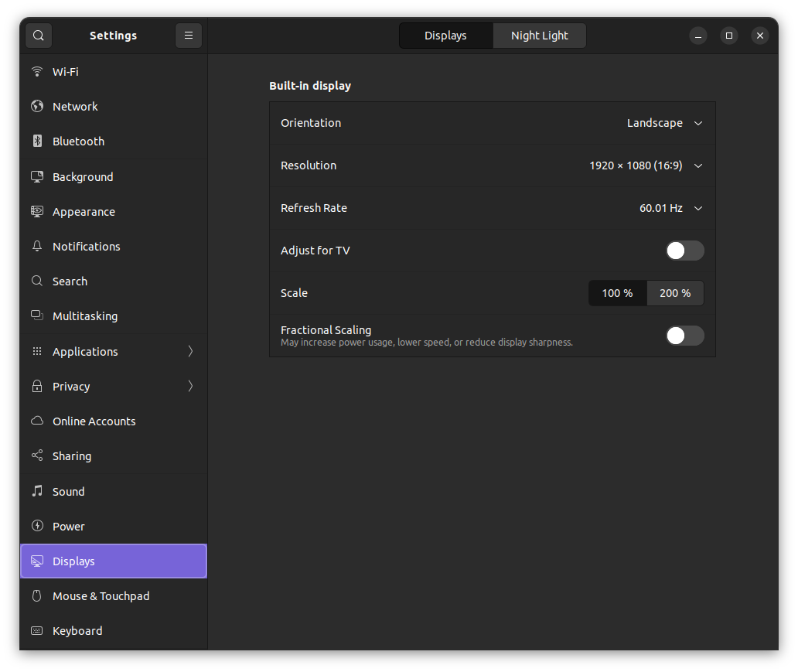Click the Privacy lock icon

pyautogui.click(x=37, y=387)
